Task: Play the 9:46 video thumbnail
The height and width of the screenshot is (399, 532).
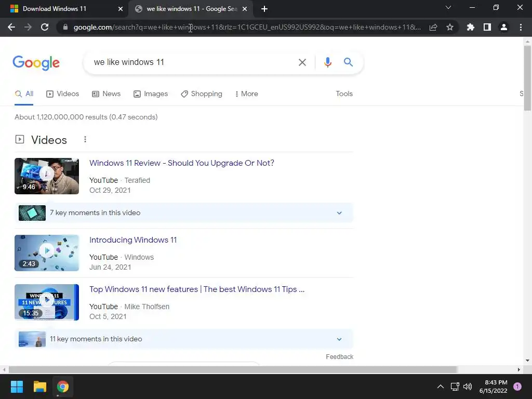Action: click(47, 176)
